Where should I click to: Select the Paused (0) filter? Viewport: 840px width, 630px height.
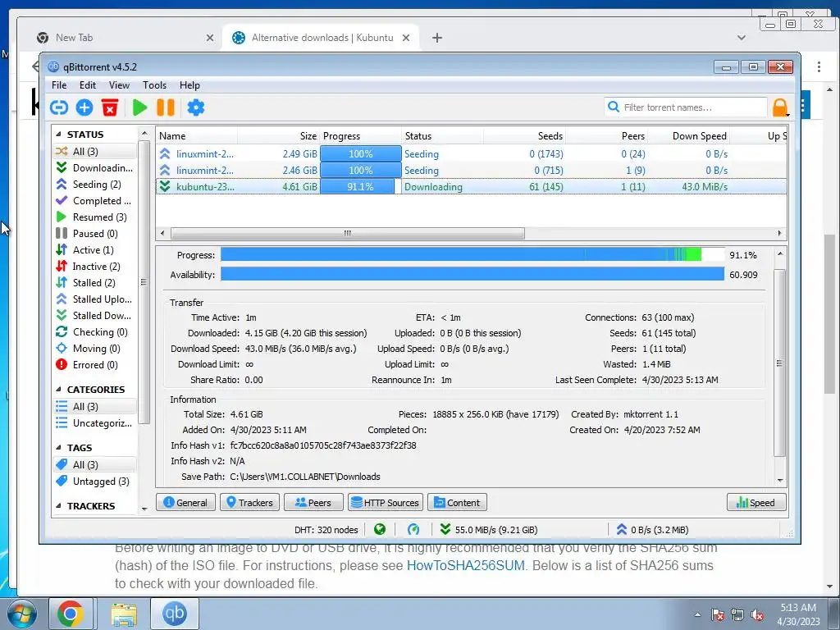click(95, 234)
